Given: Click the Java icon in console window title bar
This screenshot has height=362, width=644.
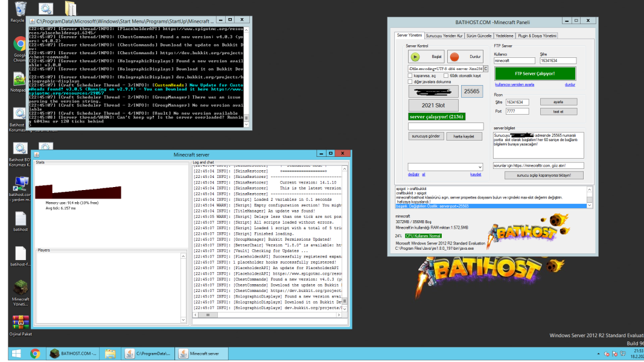Looking at the screenshot, I should pos(33,21).
